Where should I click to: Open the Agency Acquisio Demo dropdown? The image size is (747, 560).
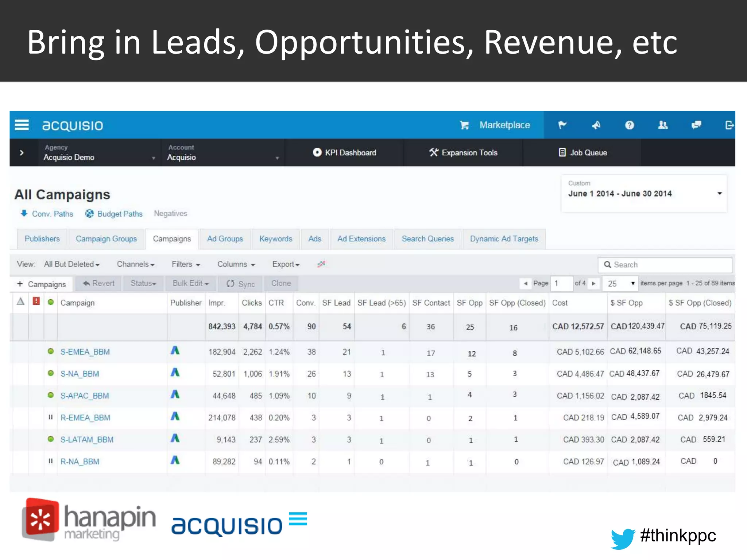99,153
